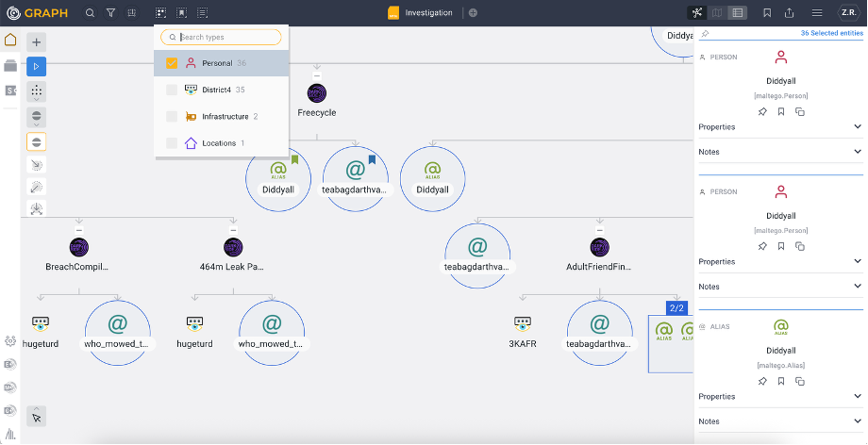868x445 pixels.
Task: Collapse the 464m Leak Pa... node minus button
Action: (233, 230)
